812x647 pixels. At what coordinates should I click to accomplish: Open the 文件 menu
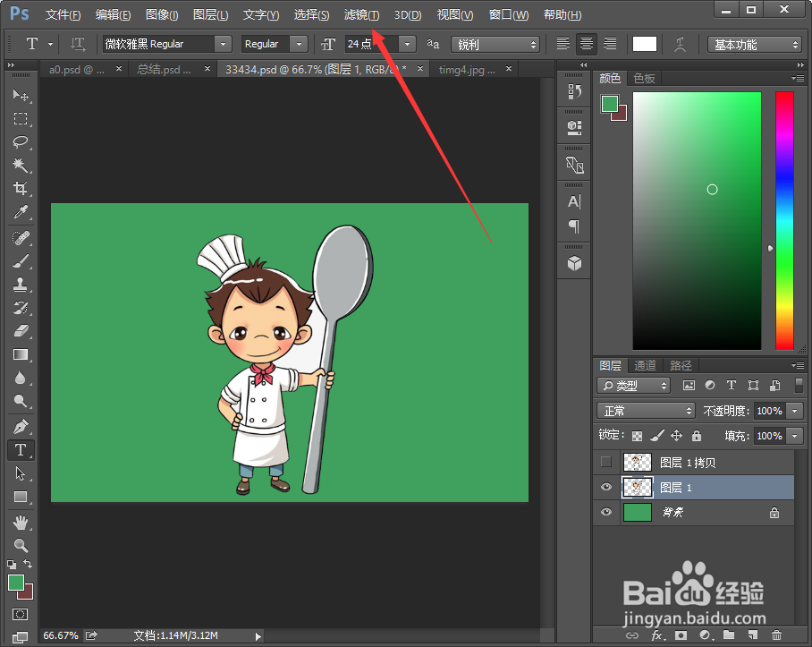click(63, 15)
